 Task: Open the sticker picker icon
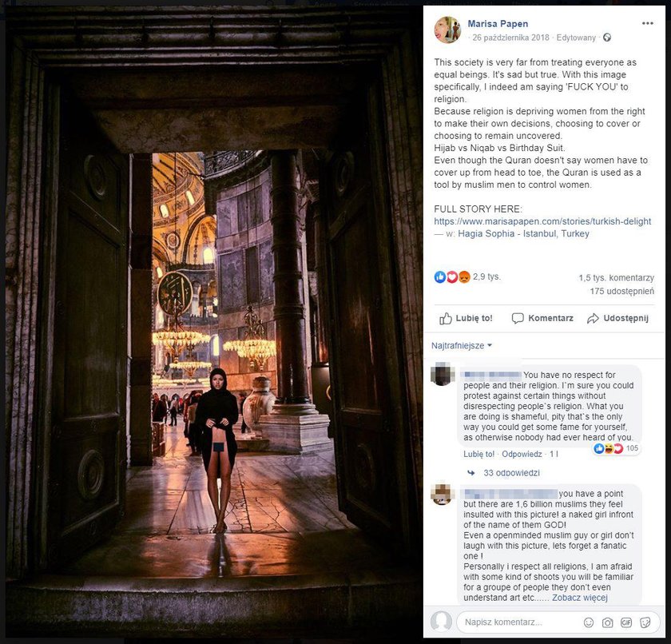(645, 622)
